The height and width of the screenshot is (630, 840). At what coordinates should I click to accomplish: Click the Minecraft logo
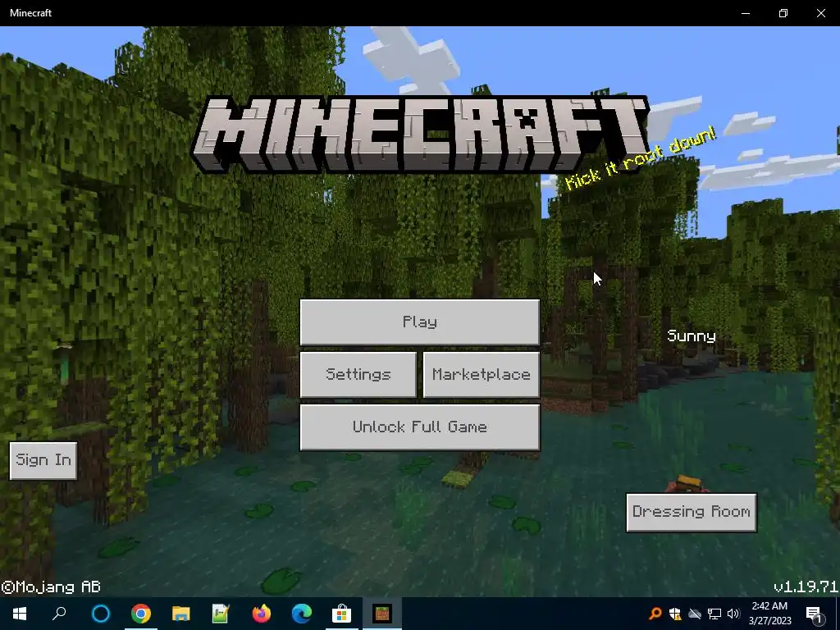click(421, 135)
